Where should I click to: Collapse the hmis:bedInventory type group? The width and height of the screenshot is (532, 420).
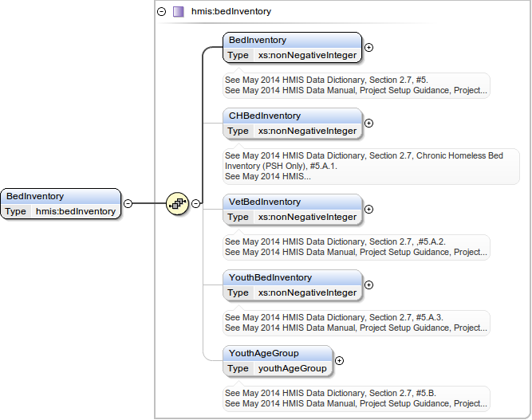(x=162, y=12)
